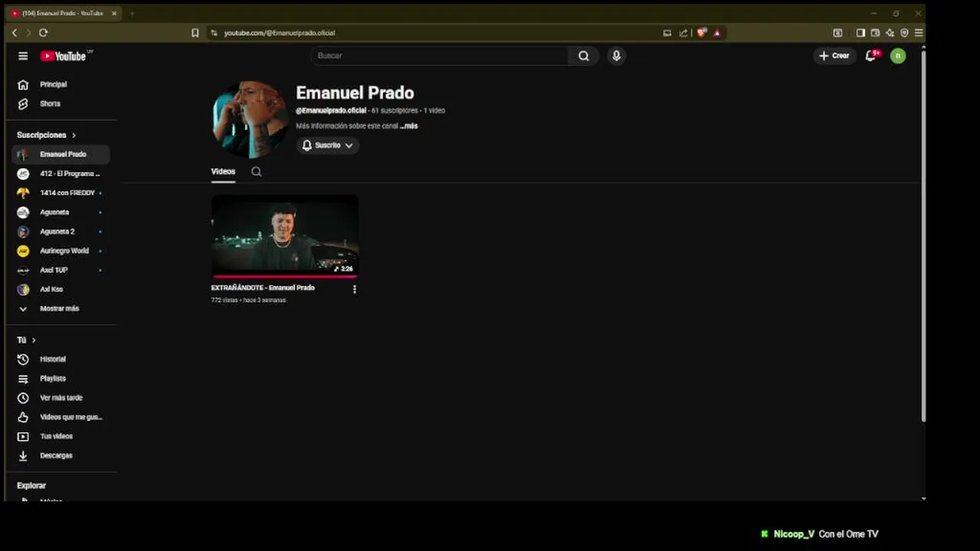The height and width of the screenshot is (551, 980).
Task: Play the EXTRAÑÁNDOTE video thumbnail
Action: pyautogui.click(x=285, y=236)
